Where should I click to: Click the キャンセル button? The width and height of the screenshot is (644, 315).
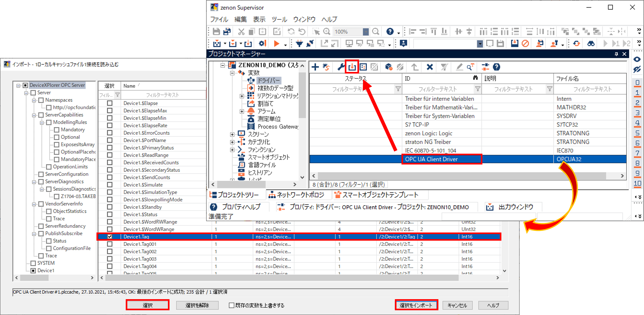tap(457, 305)
